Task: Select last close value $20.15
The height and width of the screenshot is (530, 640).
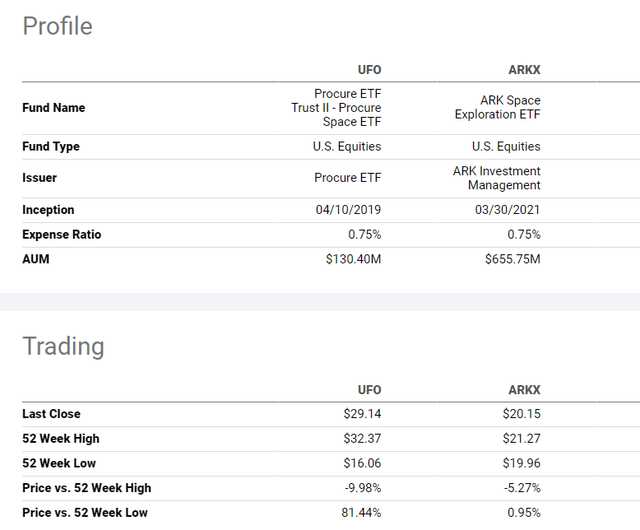Action: click(522, 414)
